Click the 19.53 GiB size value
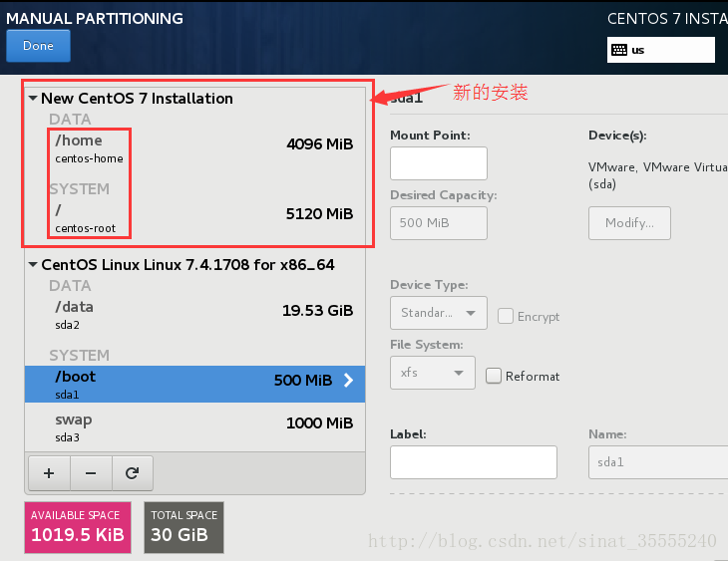Image resolution: width=728 pixels, height=561 pixels. tap(317, 311)
